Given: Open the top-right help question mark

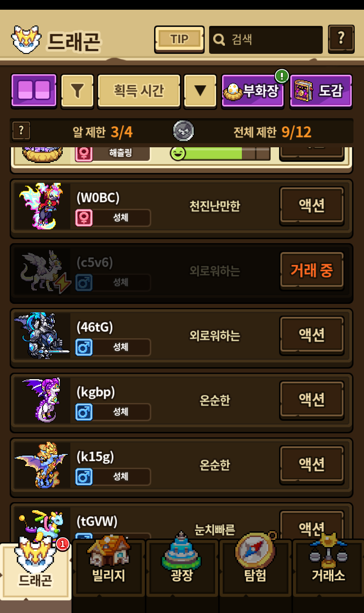Looking at the screenshot, I should point(341,39).
